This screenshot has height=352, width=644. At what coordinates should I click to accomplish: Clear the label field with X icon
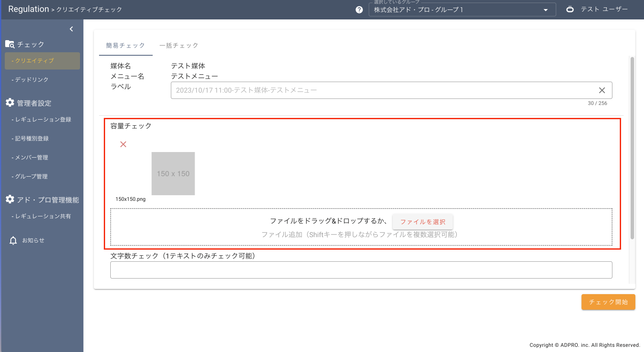coord(602,90)
